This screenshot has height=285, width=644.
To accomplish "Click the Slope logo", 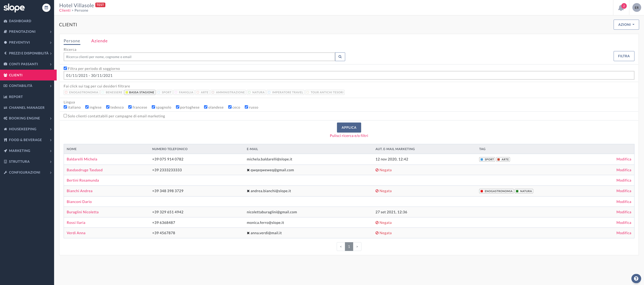I will point(14,8).
